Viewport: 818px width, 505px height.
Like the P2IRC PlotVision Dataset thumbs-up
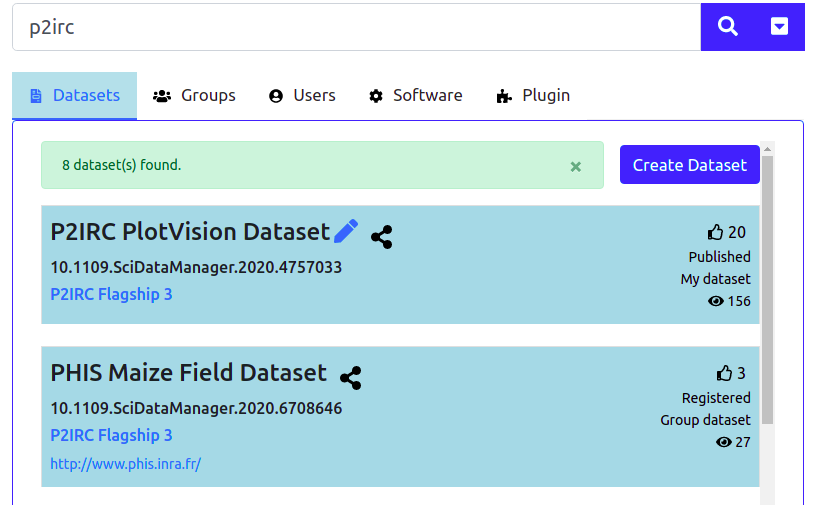pyautogui.click(x=715, y=232)
